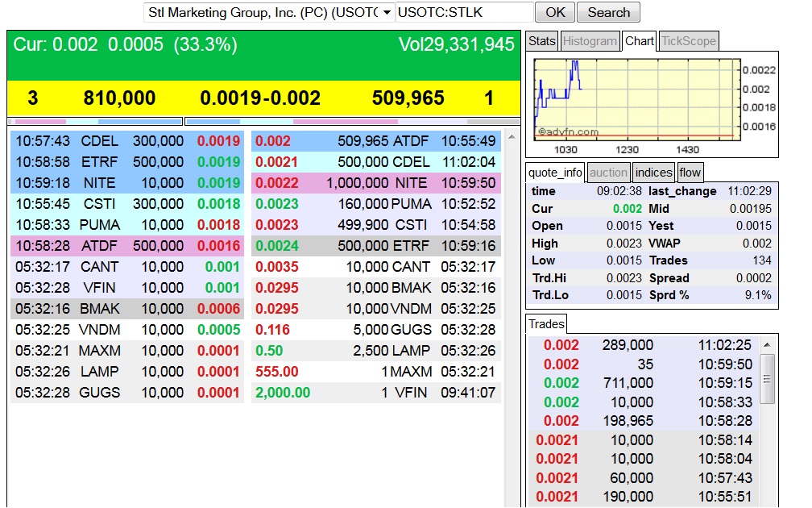Select the CSTI bid at 0.0018
812x508 pixels.
coord(127,204)
